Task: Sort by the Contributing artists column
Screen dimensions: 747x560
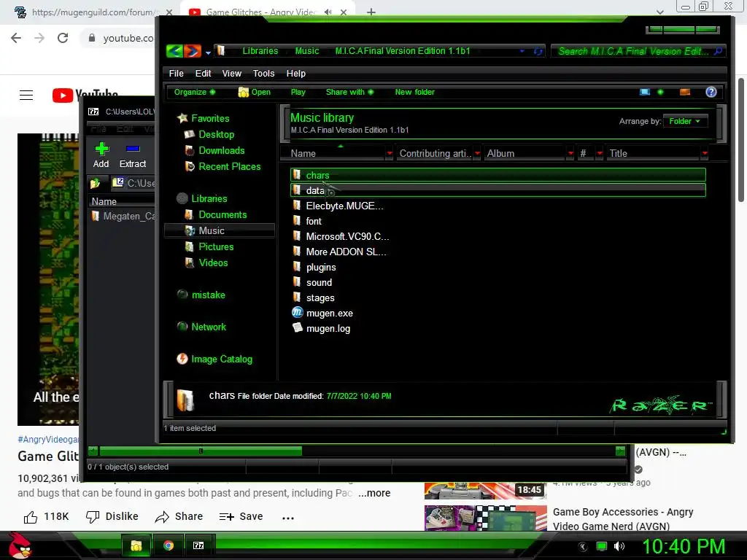Action: (435, 153)
